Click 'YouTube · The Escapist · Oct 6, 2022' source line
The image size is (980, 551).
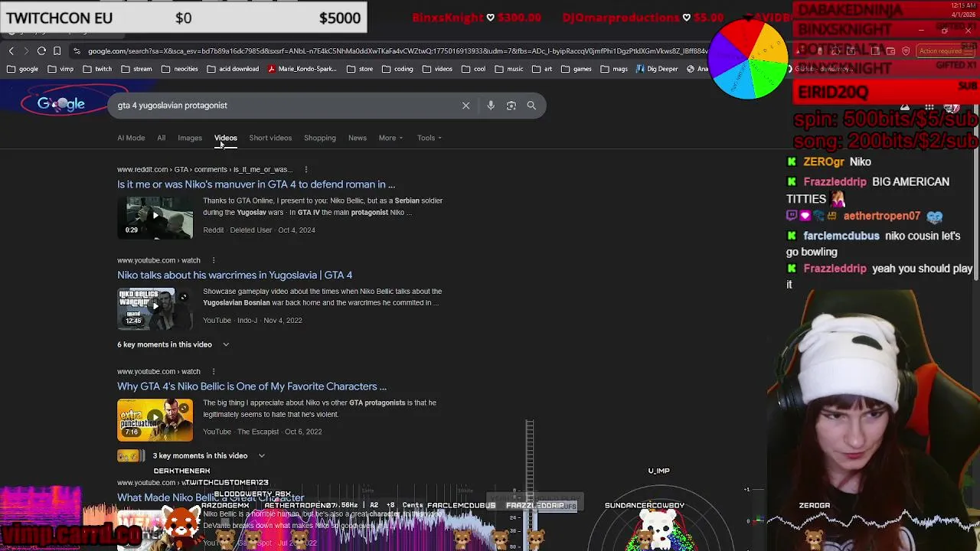pos(263,432)
